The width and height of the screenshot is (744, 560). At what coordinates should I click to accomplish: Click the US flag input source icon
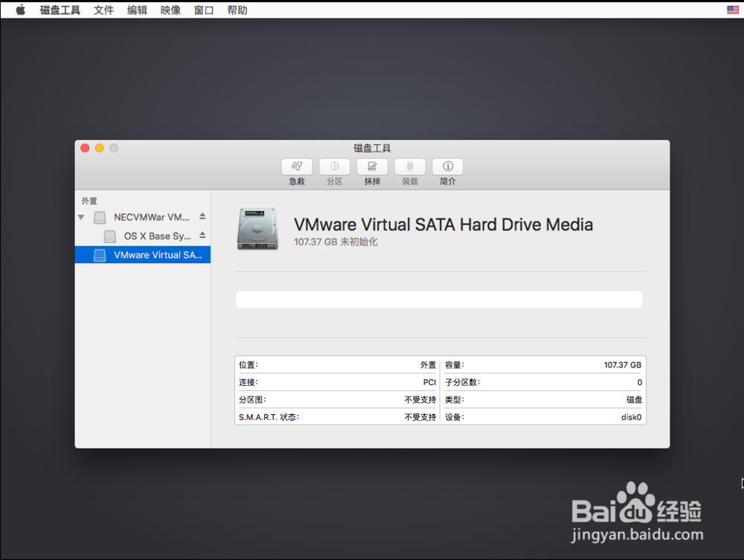733,10
